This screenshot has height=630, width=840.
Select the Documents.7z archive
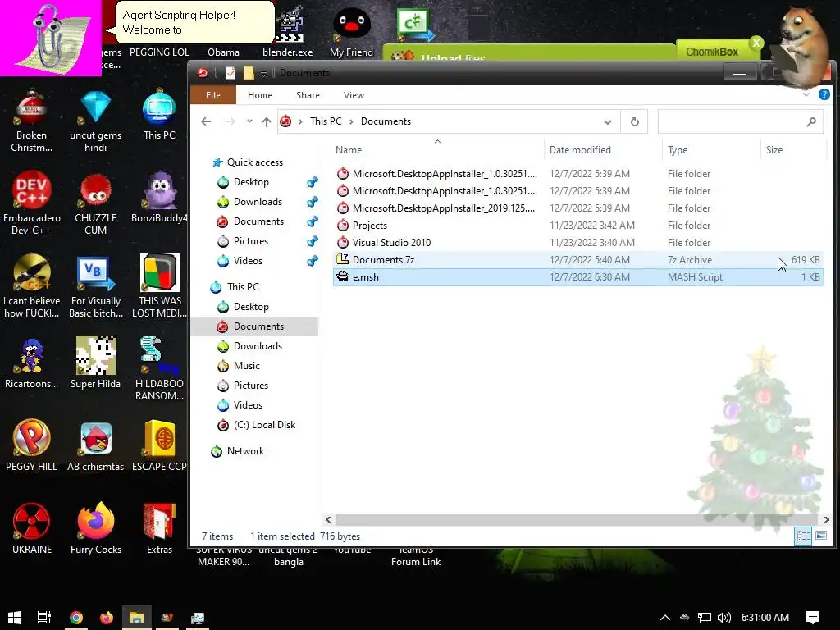(578, 260)
